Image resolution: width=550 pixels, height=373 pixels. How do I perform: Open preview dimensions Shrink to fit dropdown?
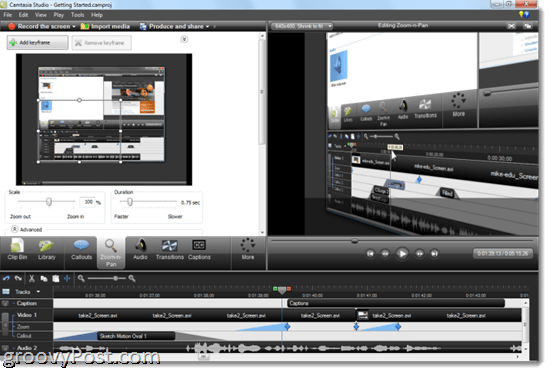pos(302,26)
